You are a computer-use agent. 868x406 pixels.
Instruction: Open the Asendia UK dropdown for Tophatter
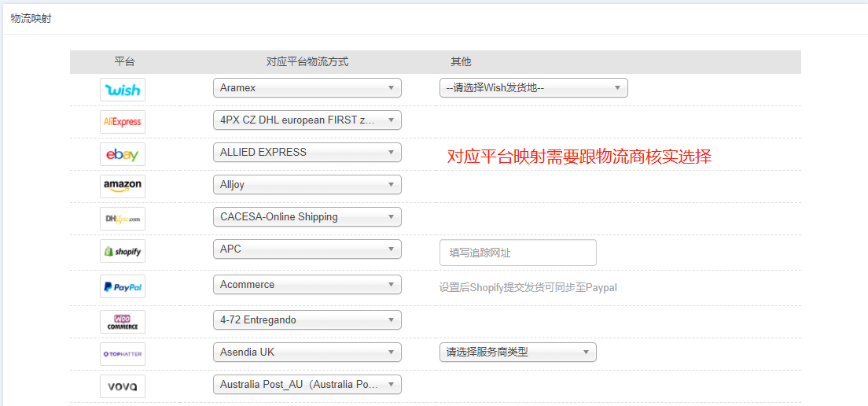click(307, 352)
